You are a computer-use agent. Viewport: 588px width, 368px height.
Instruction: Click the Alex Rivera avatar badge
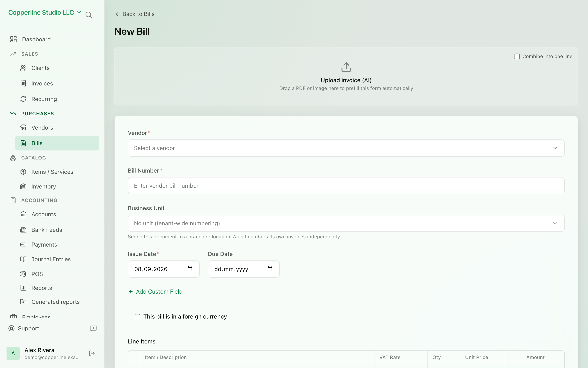[13, 353]
